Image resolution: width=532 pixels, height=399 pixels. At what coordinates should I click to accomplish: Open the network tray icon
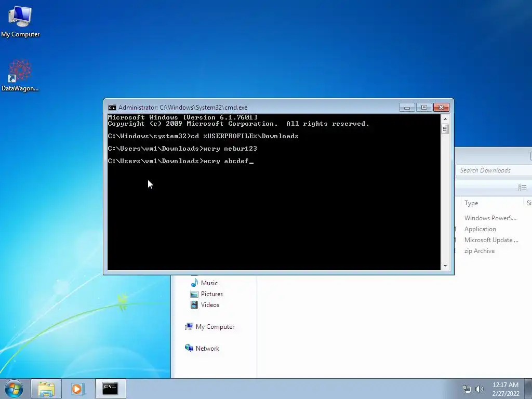coord(467,389)
